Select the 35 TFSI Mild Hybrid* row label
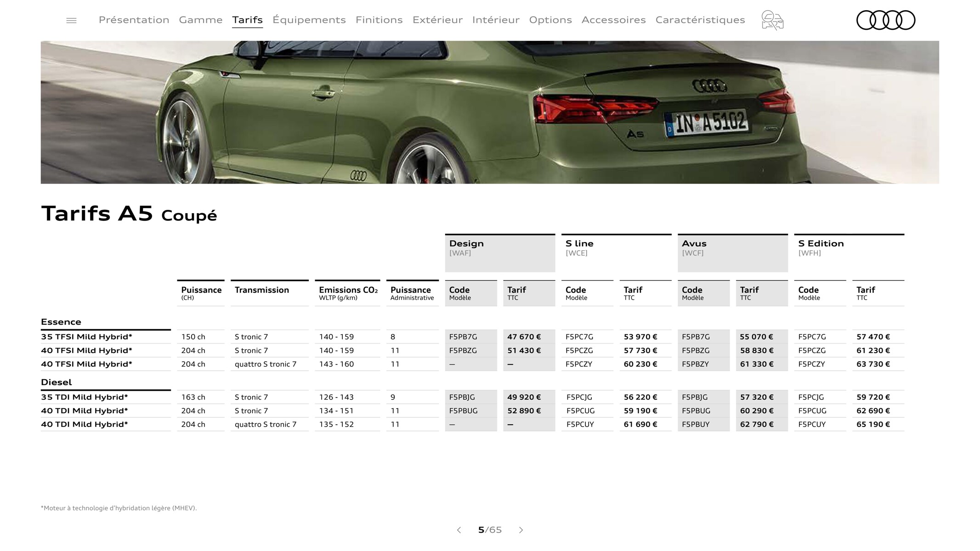The height and width of the screenshot is (551, 980). pos(86,337)
